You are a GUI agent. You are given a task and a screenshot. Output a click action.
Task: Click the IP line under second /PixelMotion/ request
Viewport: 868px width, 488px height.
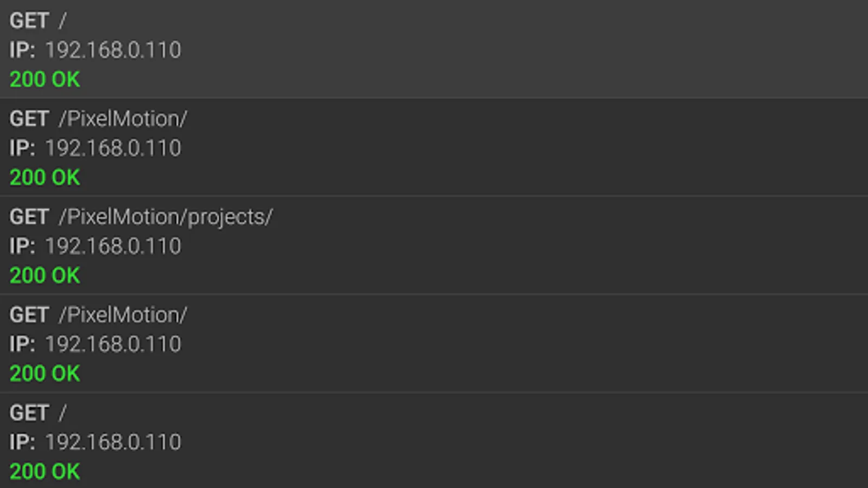coord(113,344)
